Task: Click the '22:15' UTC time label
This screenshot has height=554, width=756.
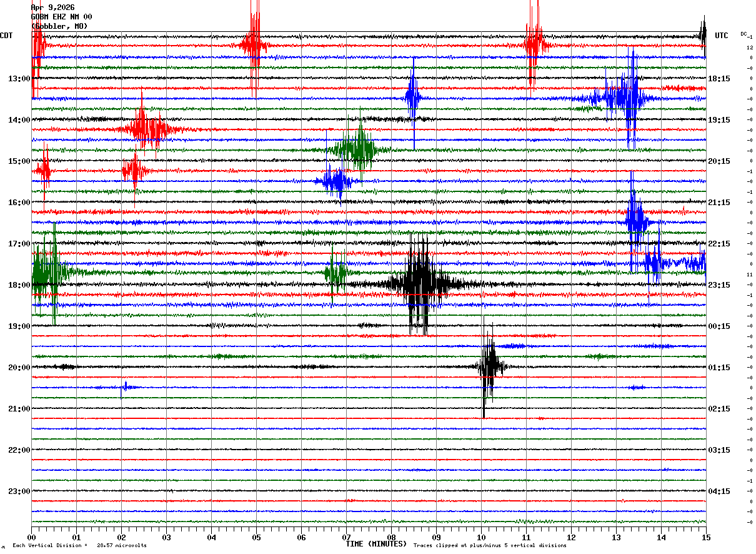Action: pos(719,244)
